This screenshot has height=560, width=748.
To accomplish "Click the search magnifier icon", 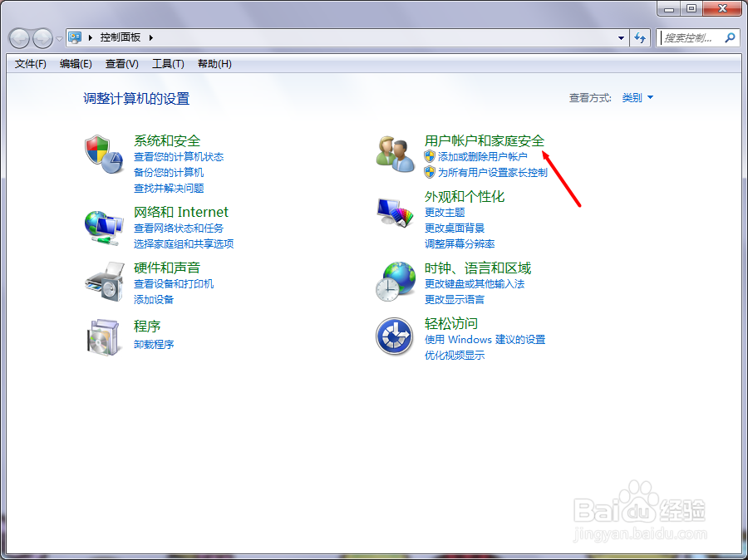I will (x=730, y=37).
